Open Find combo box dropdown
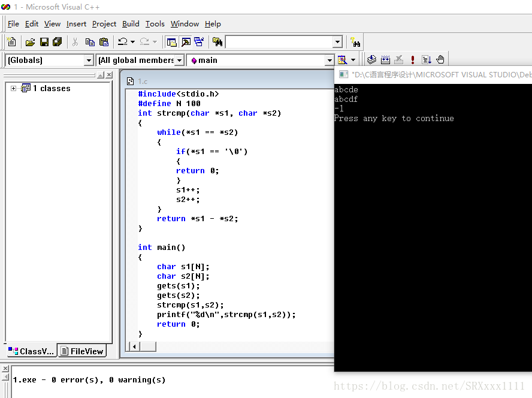Image resolution: width=532 pixels, height=398 pixels. pos(337,42)
